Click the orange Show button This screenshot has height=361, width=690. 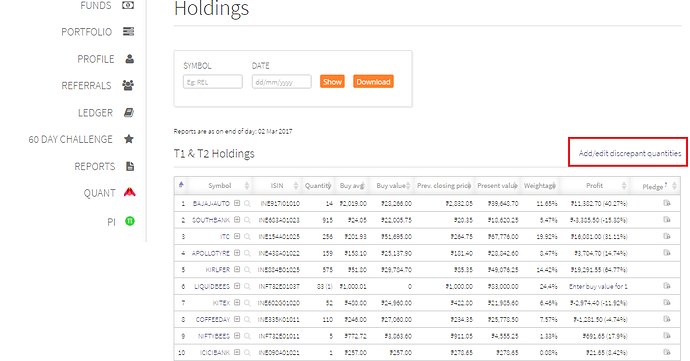tap(332, 82)
